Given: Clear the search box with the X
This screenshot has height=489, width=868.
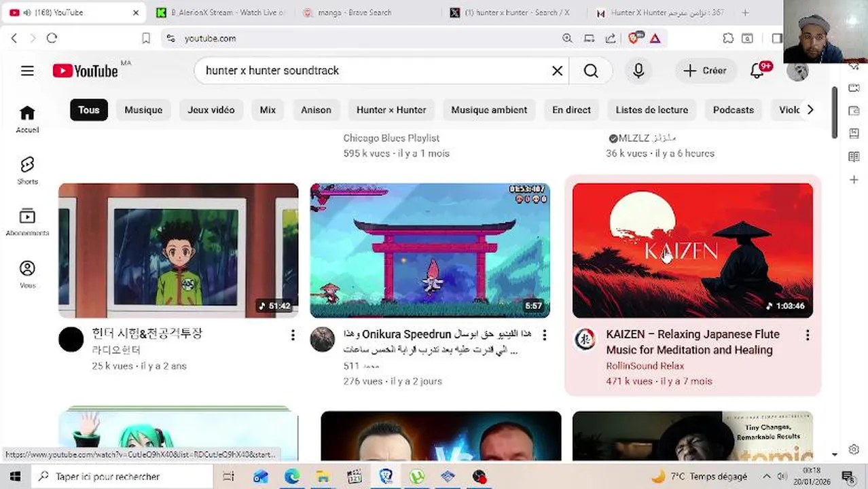Looking at the screenshot, I should (x=558, y=71).
